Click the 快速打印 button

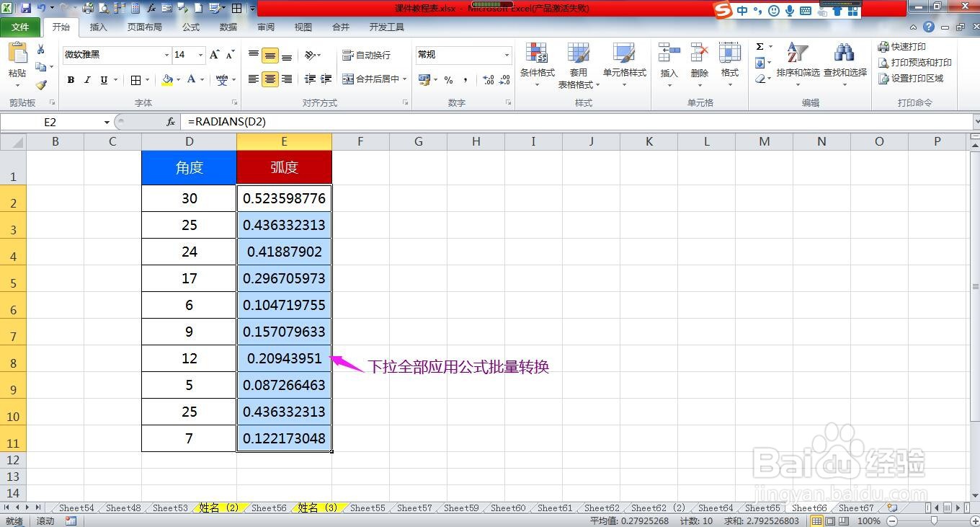click(x=902, y=47)
